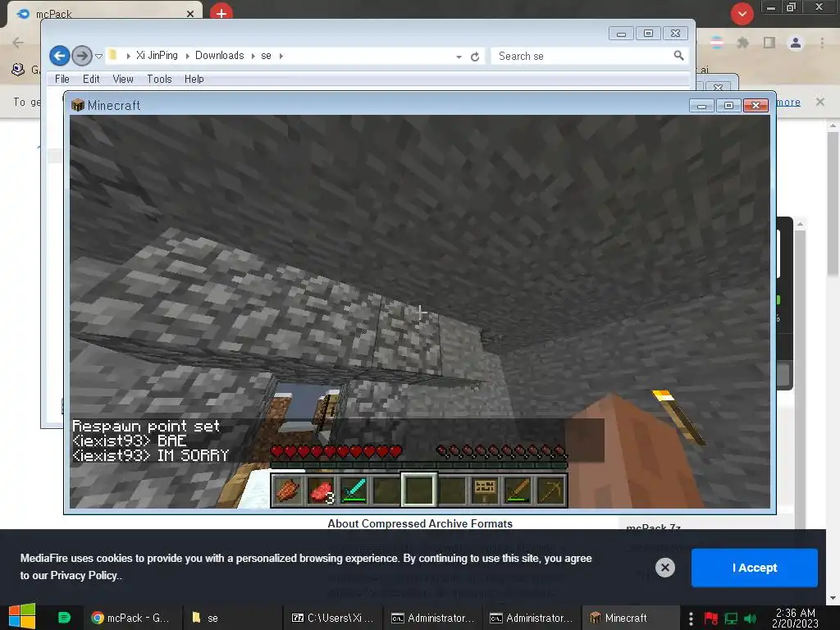Open Chrome three-dot menu
This screenshot has height=630, width=840.
click(822, 43)
